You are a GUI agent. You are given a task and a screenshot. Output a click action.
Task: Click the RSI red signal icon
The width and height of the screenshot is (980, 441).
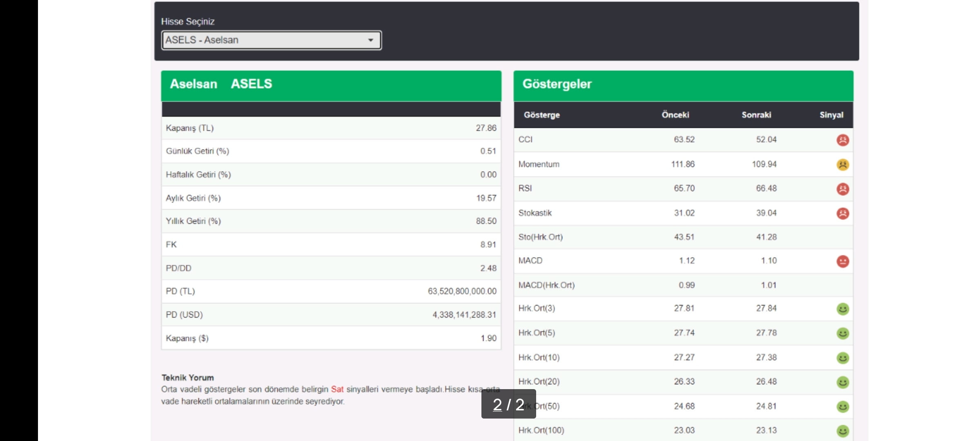click(x=842, y=189)
